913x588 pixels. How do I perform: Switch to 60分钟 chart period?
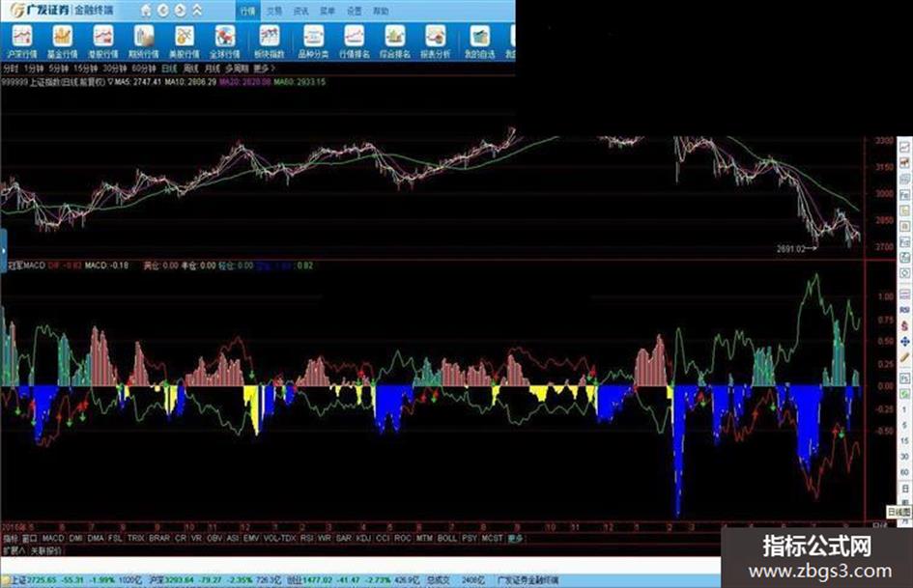(x=144, y=69)
